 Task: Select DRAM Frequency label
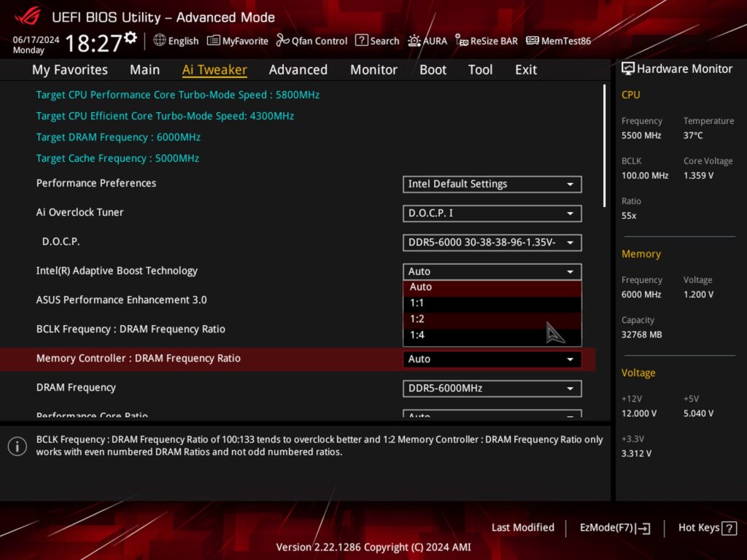point(76,388)
